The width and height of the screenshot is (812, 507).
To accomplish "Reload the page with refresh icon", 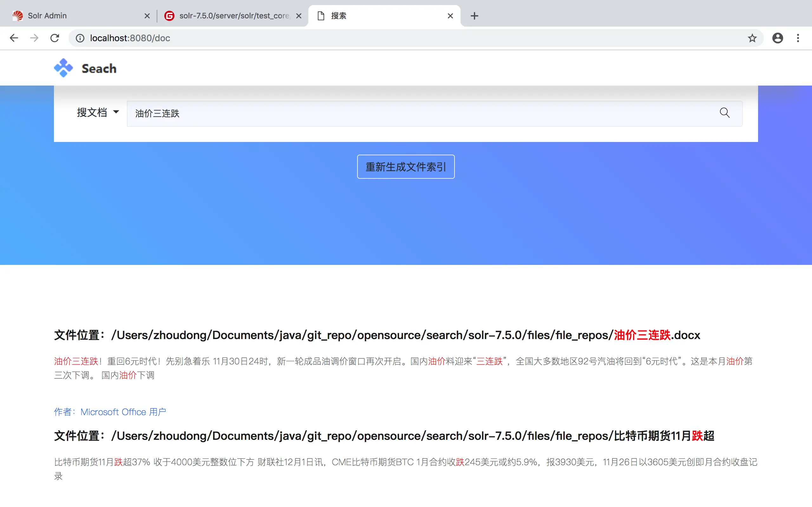I will coord(55,38).
